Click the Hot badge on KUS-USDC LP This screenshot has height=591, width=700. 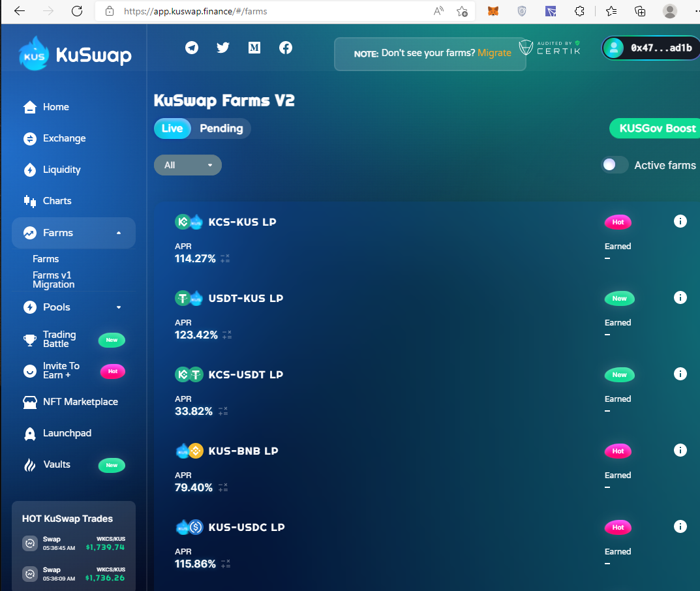point(618,527)
